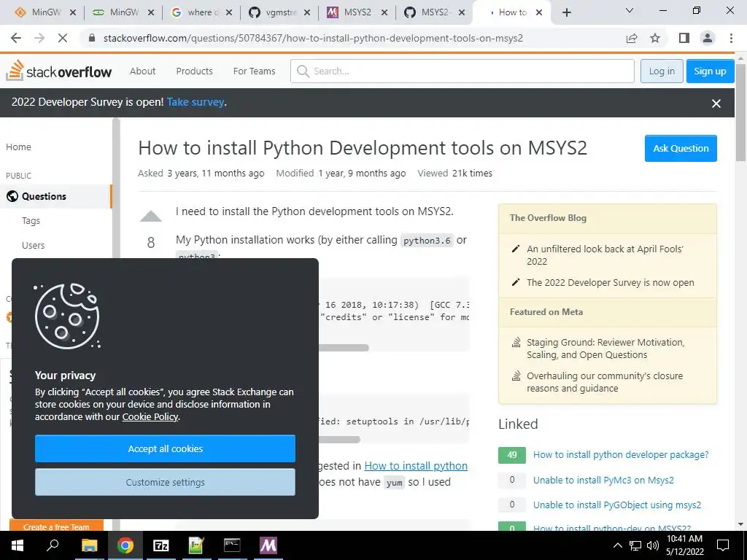
Task: Open the Chrome three-dot menu
Action: (731, 38)
